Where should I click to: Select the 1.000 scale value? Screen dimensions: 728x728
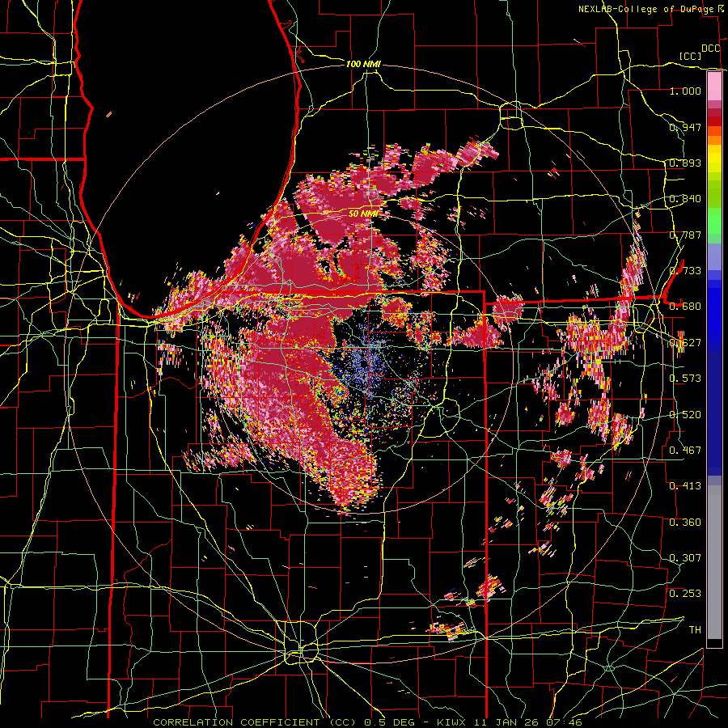(x=685, y=91)
